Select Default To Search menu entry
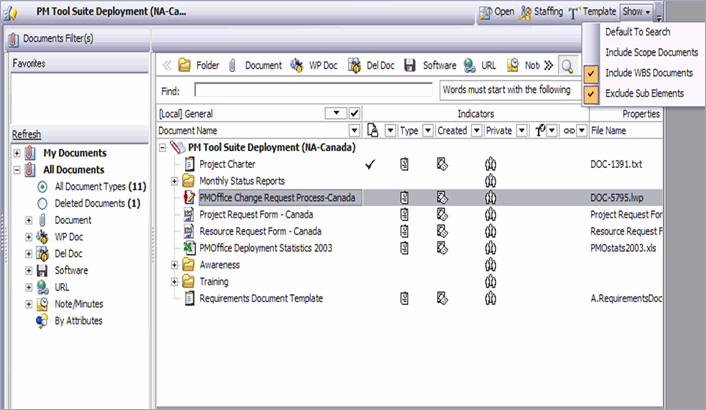This screenshot has width=706, height=410. (x=638, y=32)
